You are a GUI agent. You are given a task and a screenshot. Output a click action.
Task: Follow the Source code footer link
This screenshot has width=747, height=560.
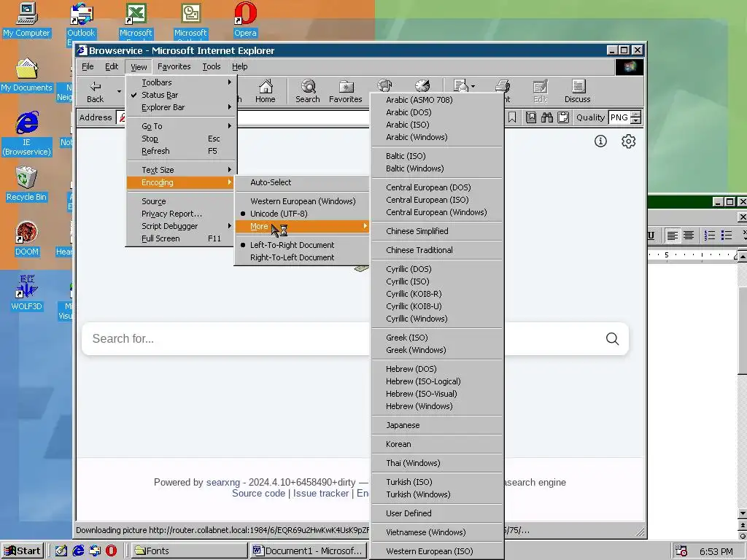pyautogui.click(x=258, y=494)
